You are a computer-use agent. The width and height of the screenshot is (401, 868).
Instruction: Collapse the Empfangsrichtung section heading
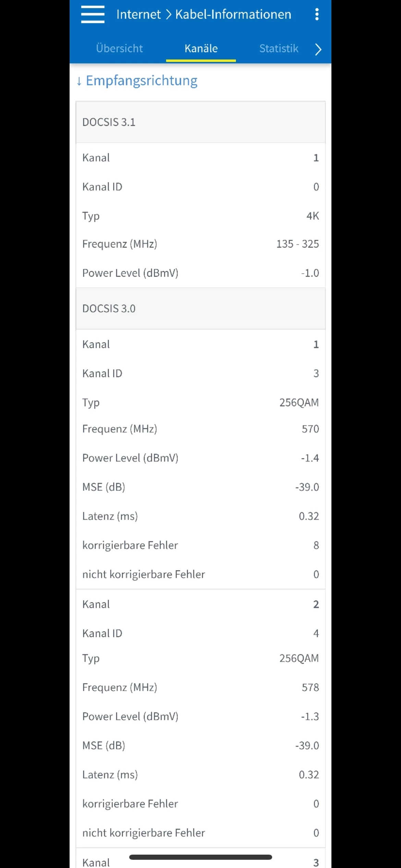pos(142,81)
